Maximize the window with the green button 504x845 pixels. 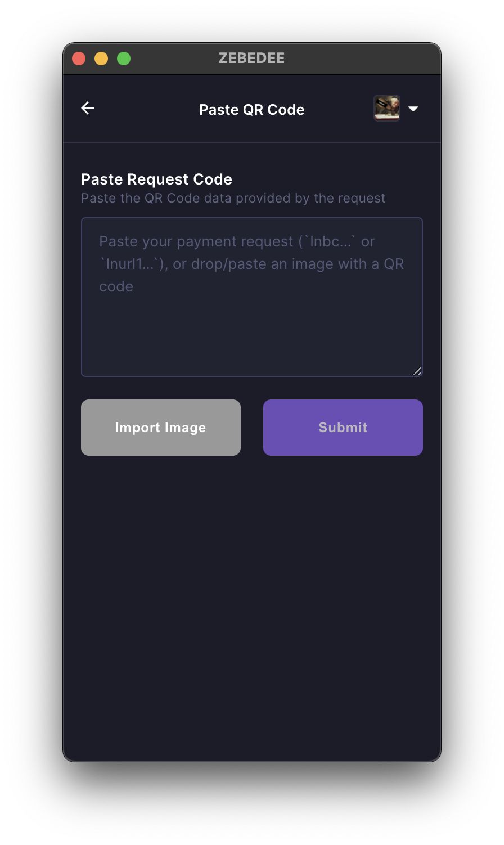[124, 59]
